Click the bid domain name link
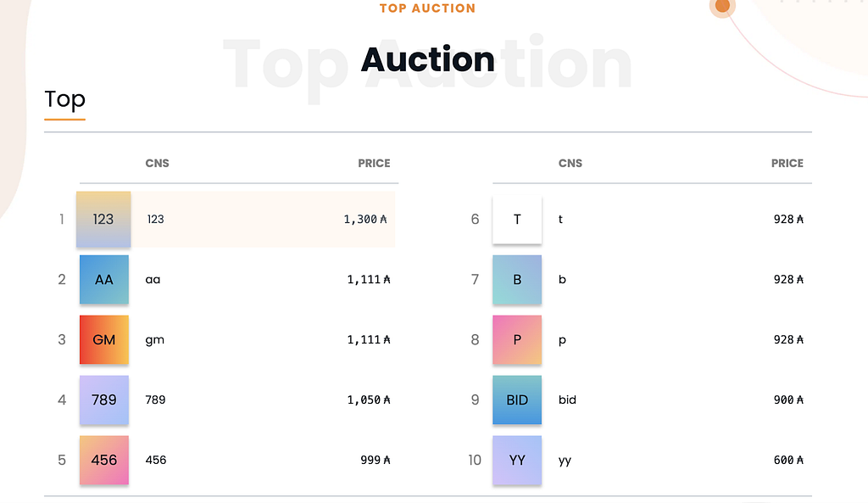The image size is (868, 503). pos(567,400)
